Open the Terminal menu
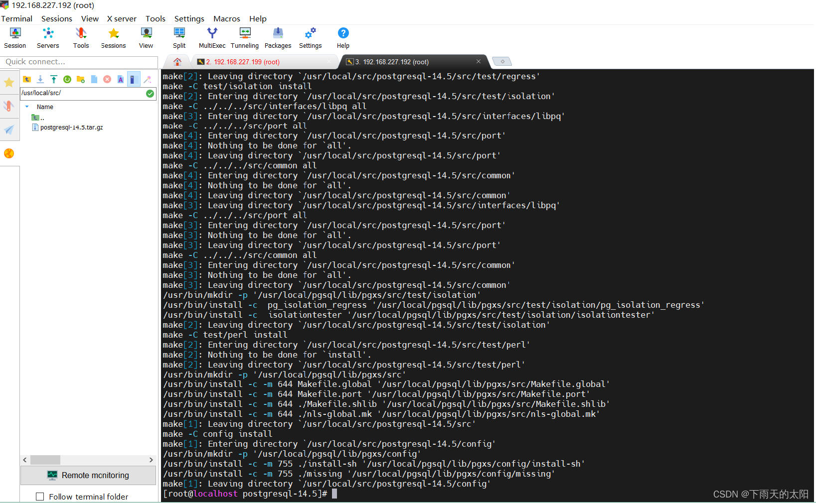 point(16,18)
